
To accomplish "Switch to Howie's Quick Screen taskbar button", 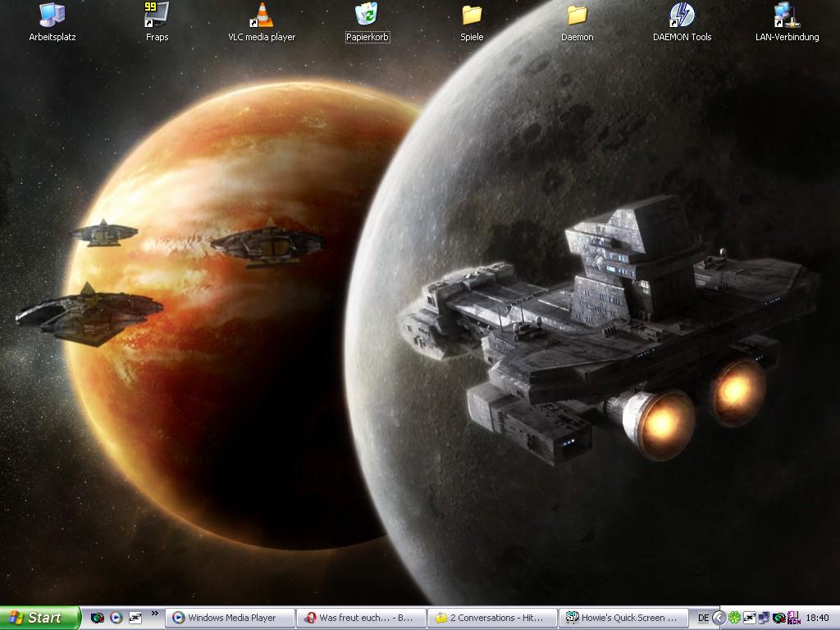I will point(624,618).
